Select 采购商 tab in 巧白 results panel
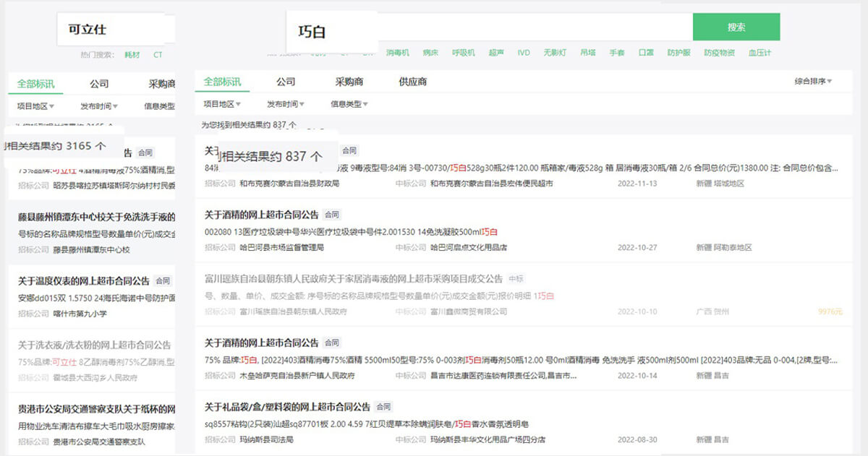 (x=349, y=82)
